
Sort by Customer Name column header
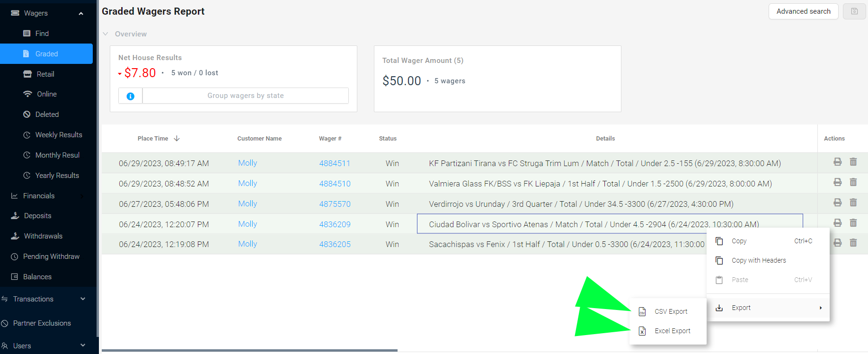coord(259,139)
